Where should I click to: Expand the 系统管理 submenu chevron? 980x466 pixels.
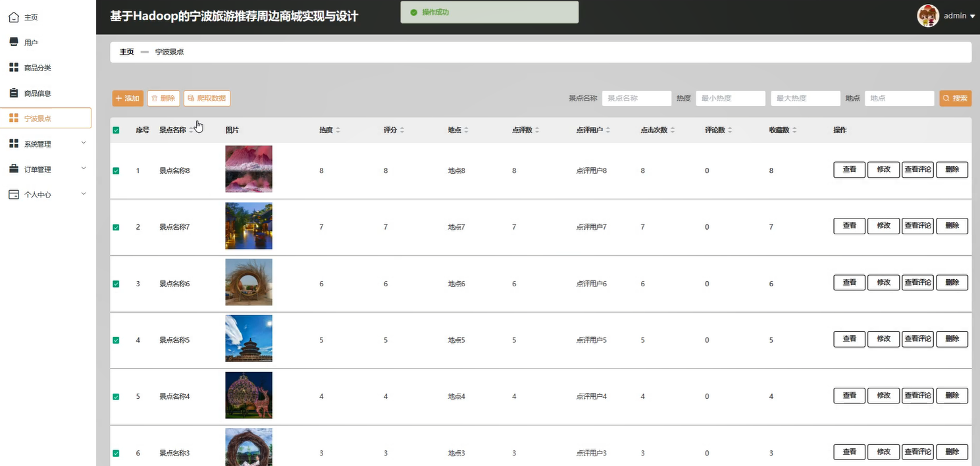pos(84,143)
